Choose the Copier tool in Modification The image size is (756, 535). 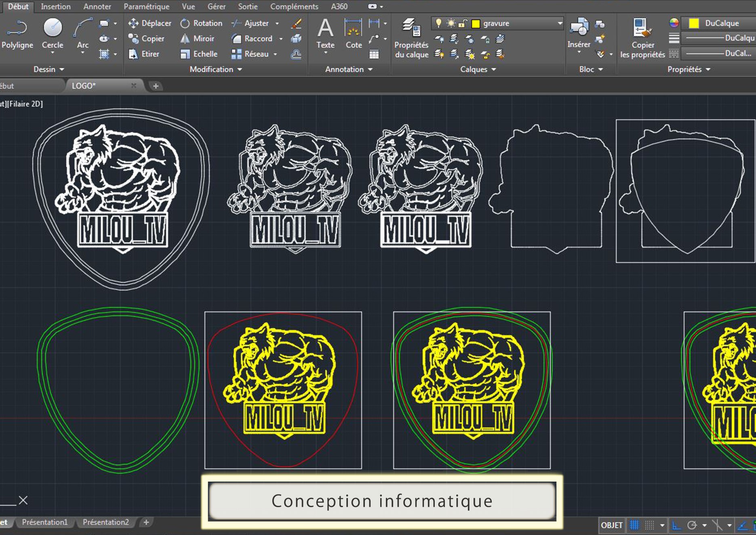coord(146,38)
